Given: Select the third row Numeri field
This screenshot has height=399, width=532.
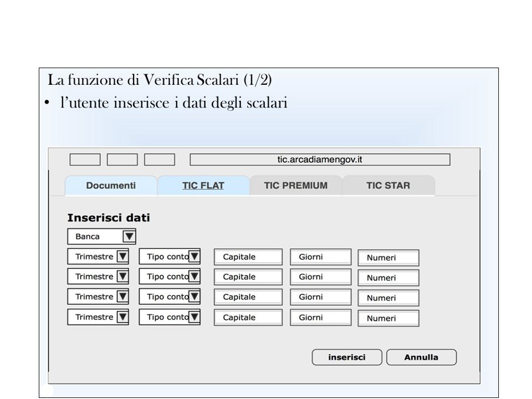Looking at the screenshot, I should 388,298.
